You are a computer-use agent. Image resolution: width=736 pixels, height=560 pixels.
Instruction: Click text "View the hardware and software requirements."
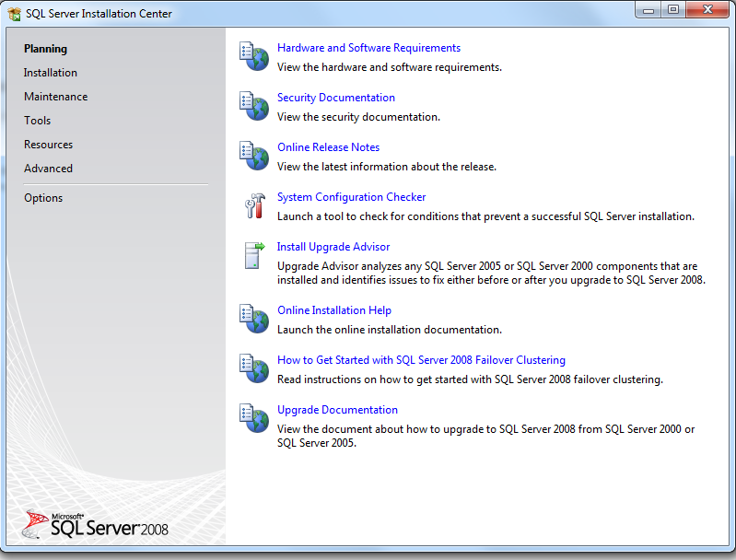click(389, 67)
